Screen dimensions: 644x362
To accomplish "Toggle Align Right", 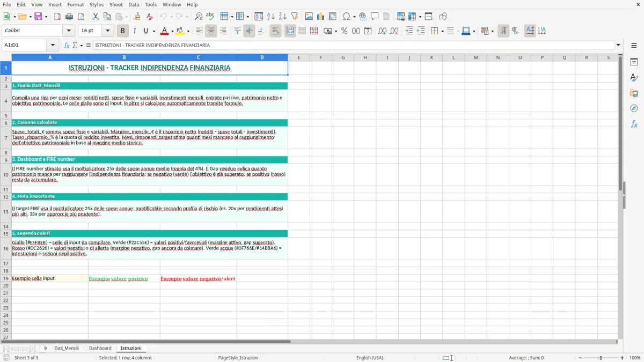I will coord(223,31).
